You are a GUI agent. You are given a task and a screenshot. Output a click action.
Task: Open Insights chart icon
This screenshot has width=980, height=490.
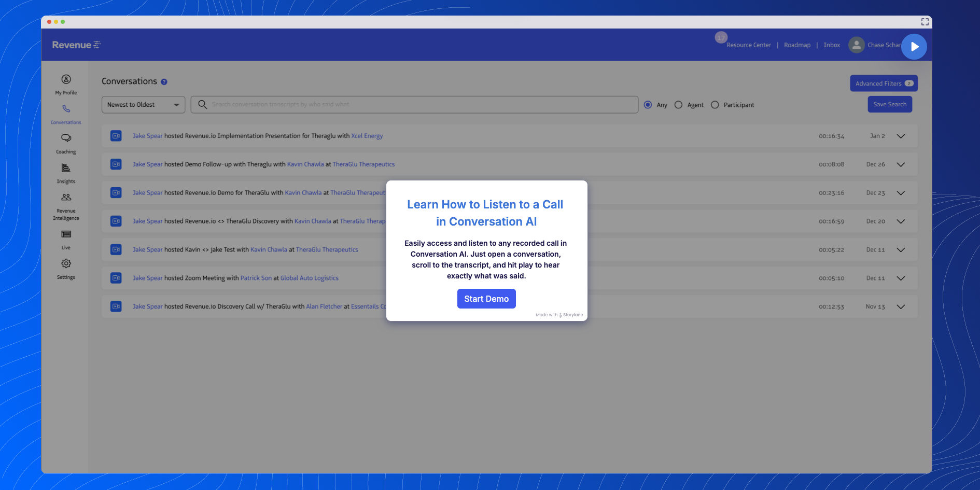coord(66,168)
